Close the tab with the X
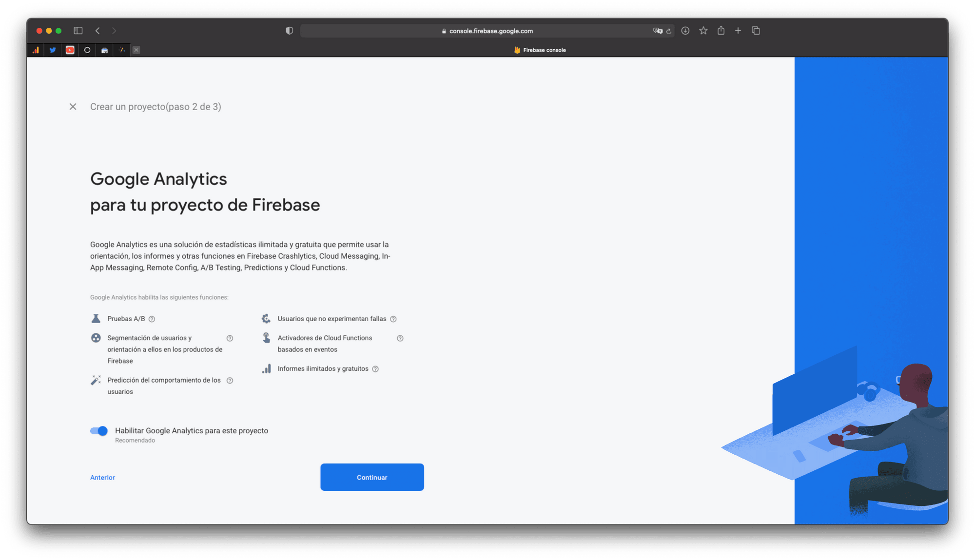Screen dimensions: 975x560 coord(136,50)
